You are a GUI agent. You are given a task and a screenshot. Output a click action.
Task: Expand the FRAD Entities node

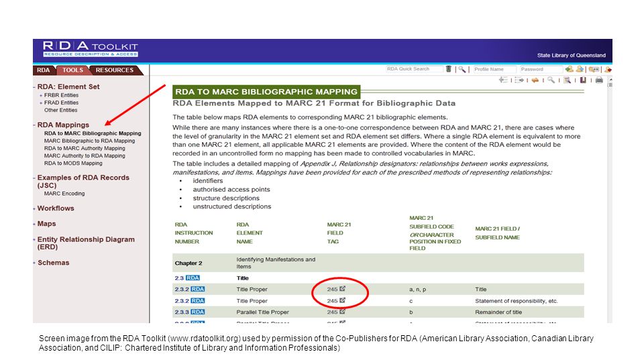41,103
